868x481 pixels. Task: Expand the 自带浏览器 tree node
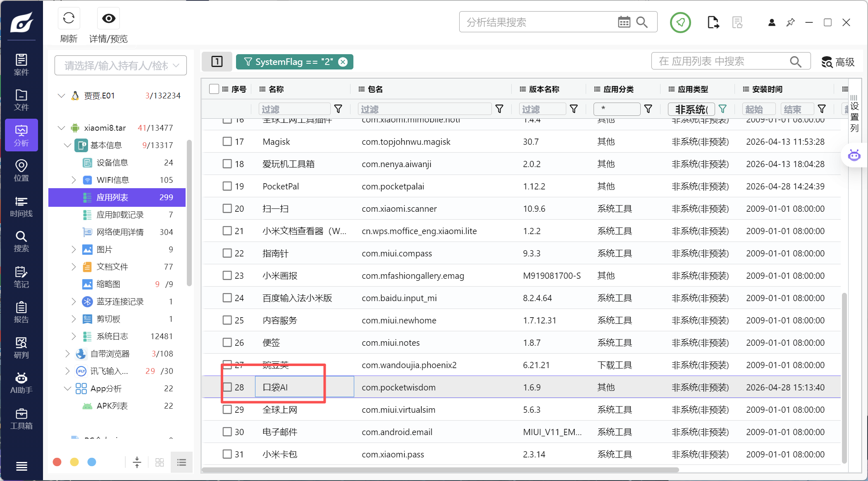(67, 354)
